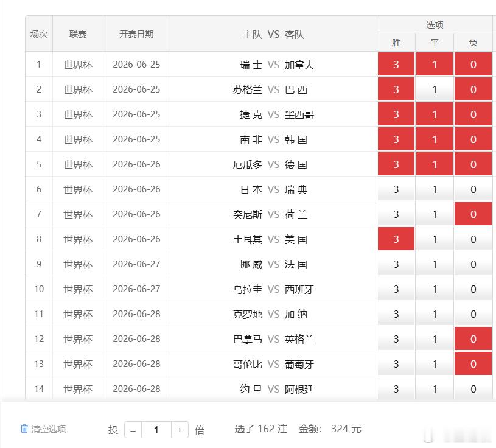Deselect loss (0) for 南非 VS 韩国
This screenshot has width=496, height=448.
point(473,139)
